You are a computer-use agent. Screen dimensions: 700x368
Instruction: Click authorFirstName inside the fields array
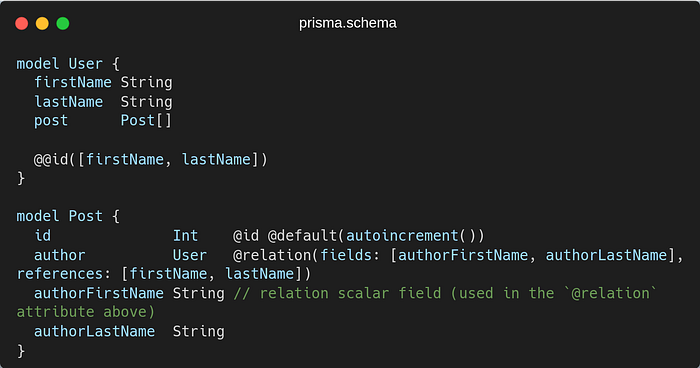[x=463, y=255]
